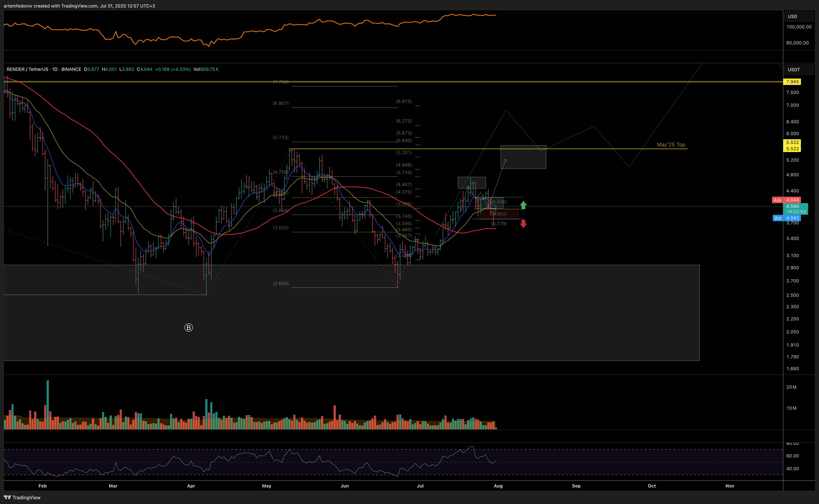This screenshot has width=819, height=504.
Task: Click the Aug label on time axis
Action: point(498,486)
